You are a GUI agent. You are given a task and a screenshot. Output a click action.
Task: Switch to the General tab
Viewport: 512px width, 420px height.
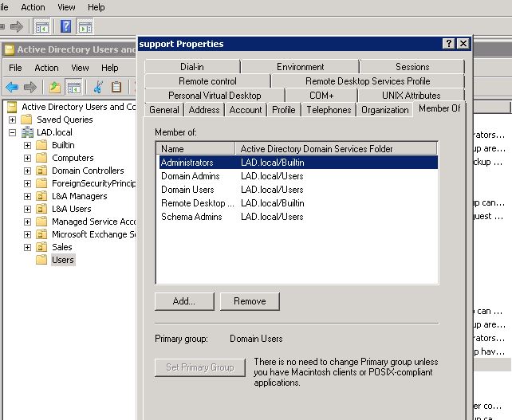point(164,110)
